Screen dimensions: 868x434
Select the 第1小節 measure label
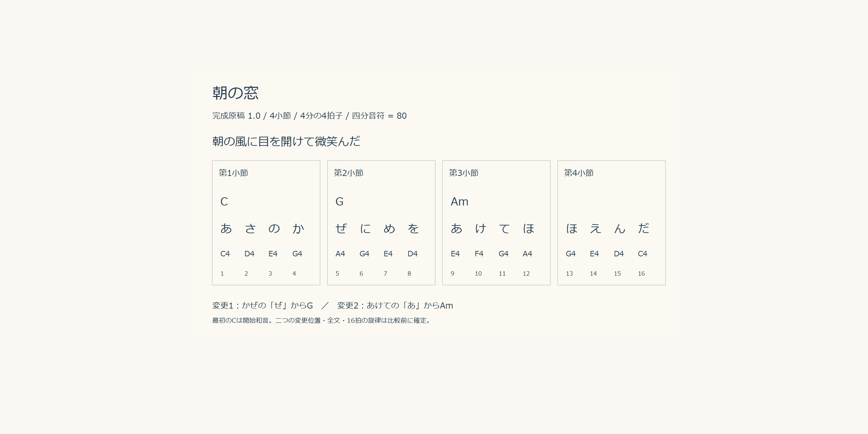point(233,173)
